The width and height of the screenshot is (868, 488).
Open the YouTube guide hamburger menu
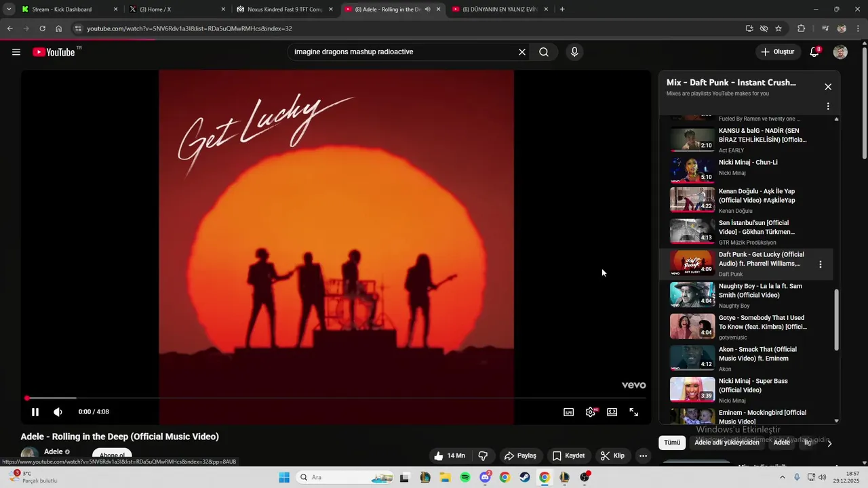pyautogui.click(x=16, y=52)
